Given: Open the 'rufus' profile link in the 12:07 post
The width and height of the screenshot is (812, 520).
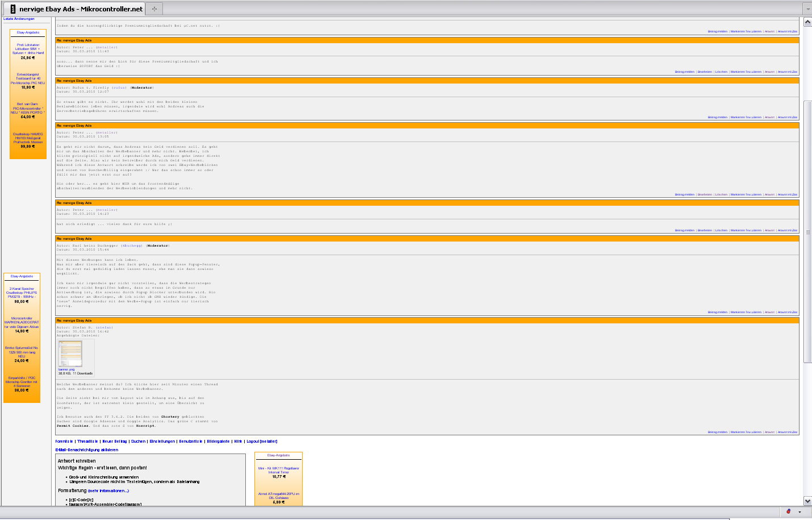Looking at the screenshot, I should tap(119, 88).
